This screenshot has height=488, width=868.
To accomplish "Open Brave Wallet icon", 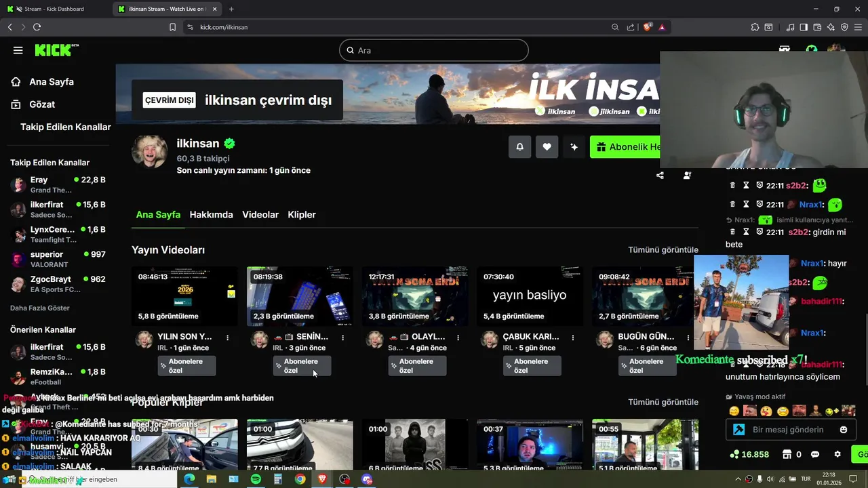I will tap(817, 27).
